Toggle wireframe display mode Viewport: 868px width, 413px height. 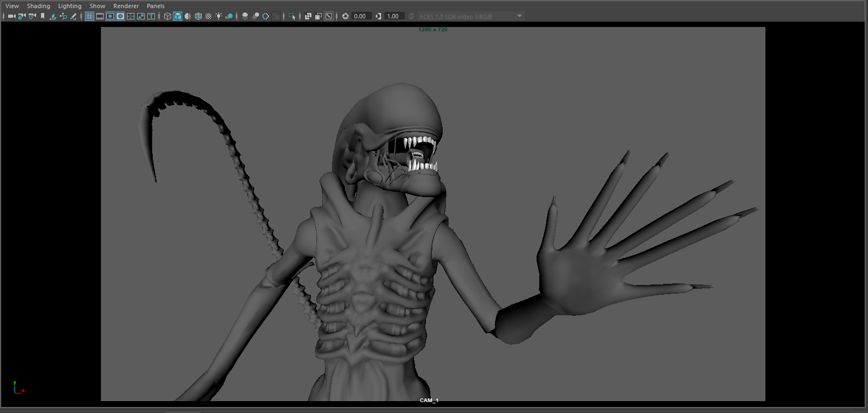pos(167,16)
